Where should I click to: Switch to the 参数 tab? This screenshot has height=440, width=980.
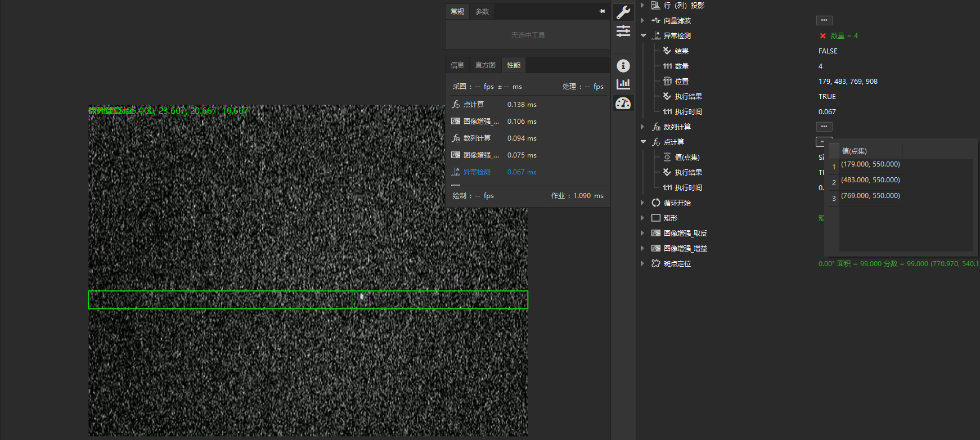(x=482, y=12)
